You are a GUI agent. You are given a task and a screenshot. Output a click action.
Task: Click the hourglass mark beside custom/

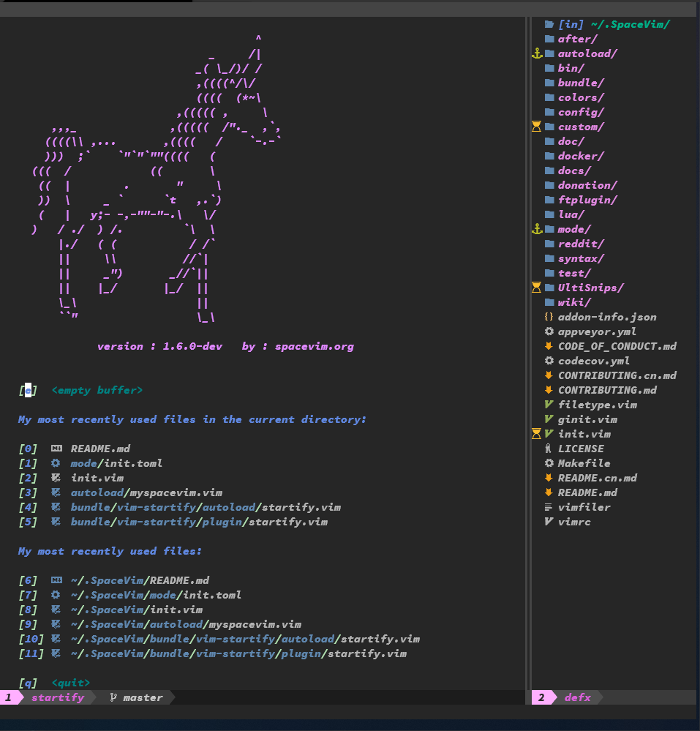click(x=536, y=127)
